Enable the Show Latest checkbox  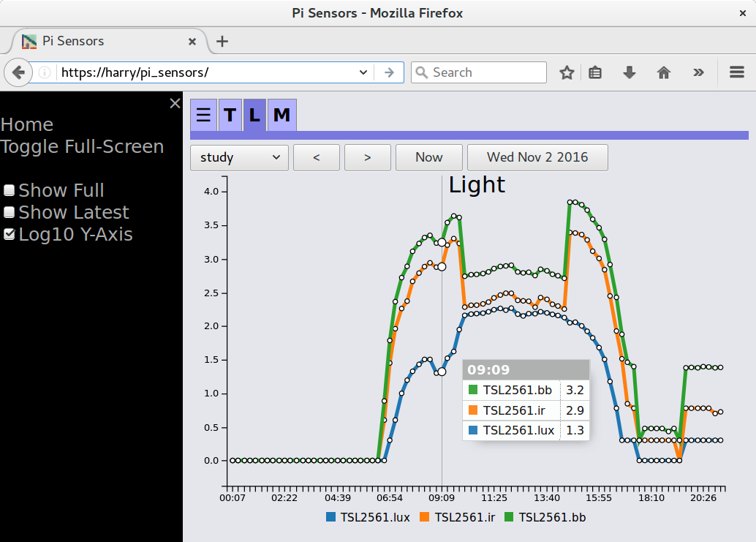click(x=10, y=212)
